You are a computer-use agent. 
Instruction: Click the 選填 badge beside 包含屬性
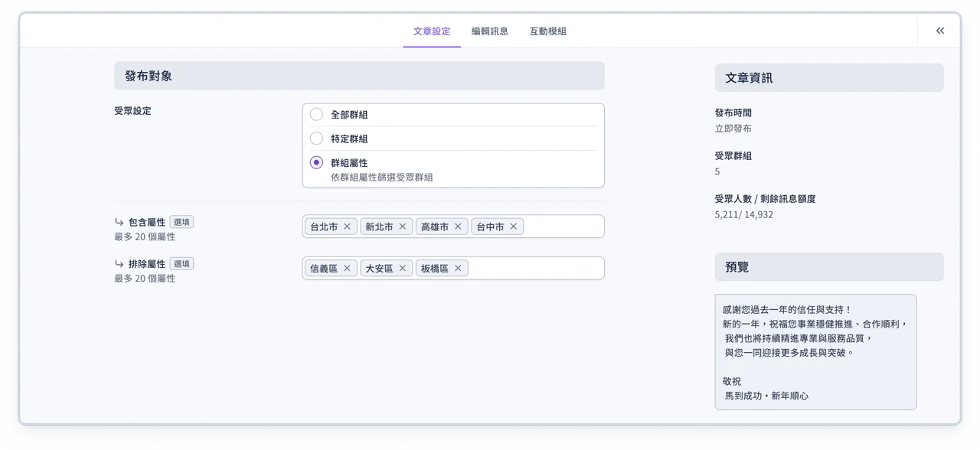(x=181, y=222)
